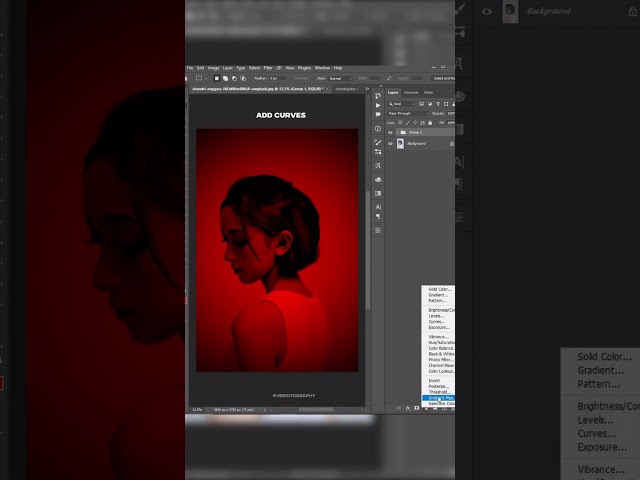Open the Window menu
This screenshot has height=480, width=640.
tap(322, 68)
